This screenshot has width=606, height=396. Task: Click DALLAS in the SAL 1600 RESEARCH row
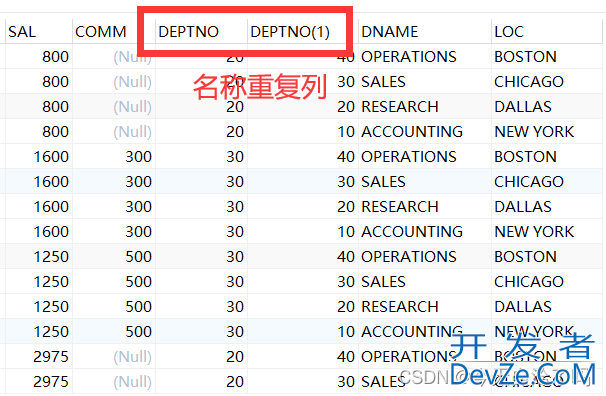coord(523,207)
